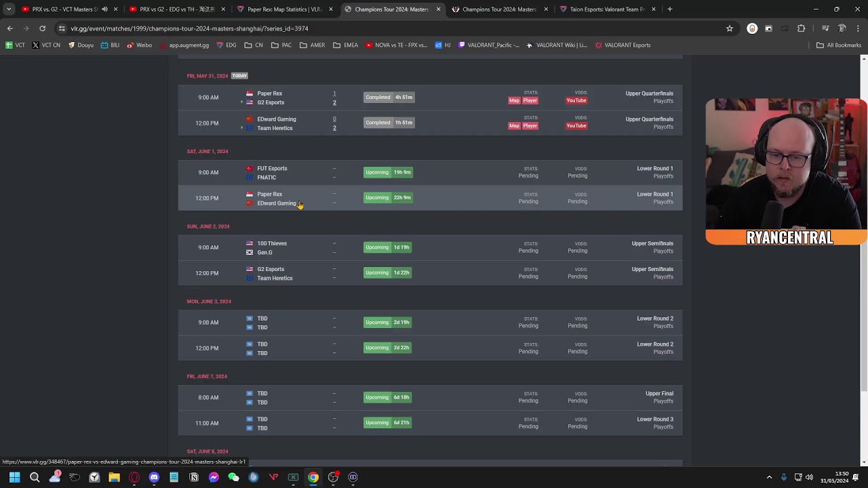Open the Weibo bookmark
This screenshot has width=868, height=488.
click(x=139, y=45)
